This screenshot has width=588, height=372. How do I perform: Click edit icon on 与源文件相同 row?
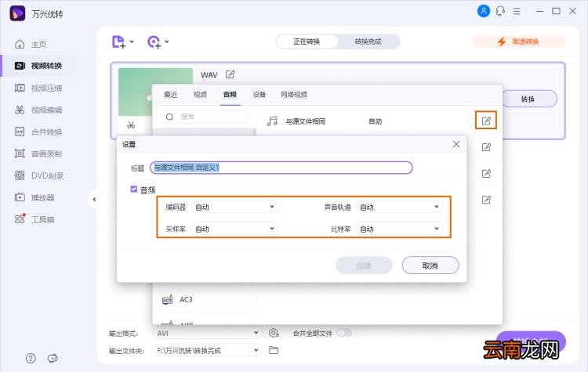click(x=486, y=121)
